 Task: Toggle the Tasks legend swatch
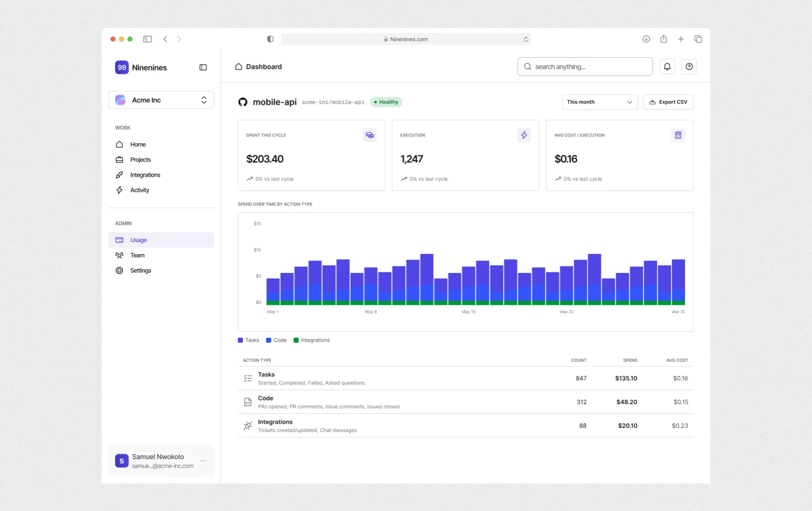pyautogui.click(x=241, y=340)
